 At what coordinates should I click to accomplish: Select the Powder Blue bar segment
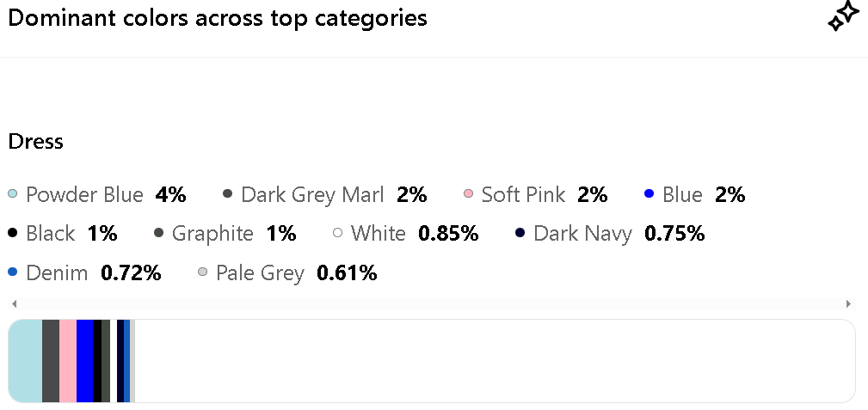[25, 361]
